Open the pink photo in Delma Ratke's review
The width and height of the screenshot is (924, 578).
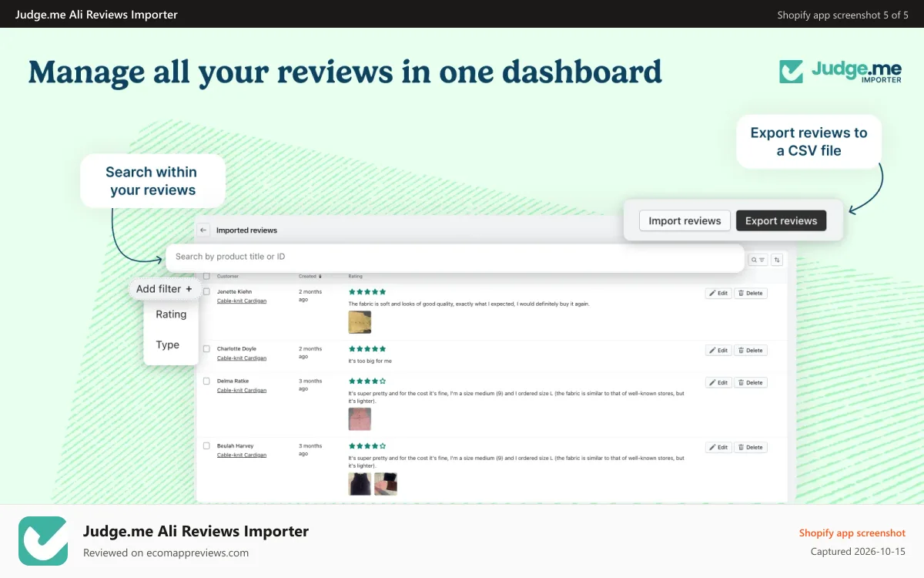tap(360, 419)
